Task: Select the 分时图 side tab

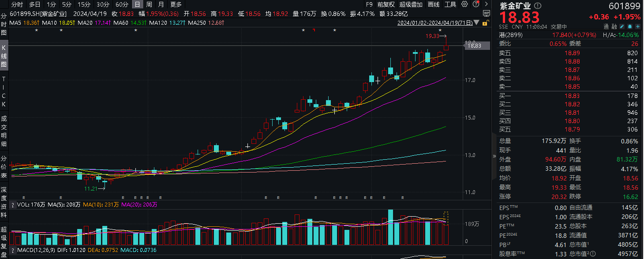Action: (x=4, y=25)
